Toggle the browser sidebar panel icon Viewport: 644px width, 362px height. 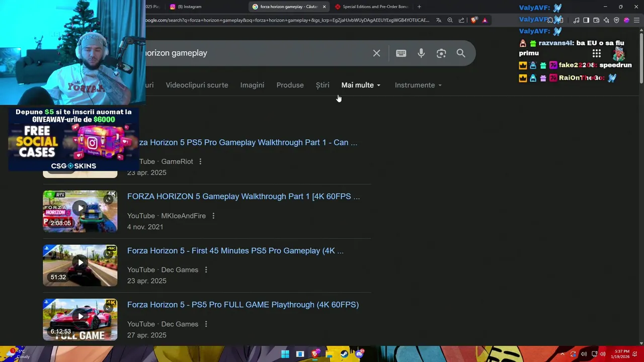(586, 20)
